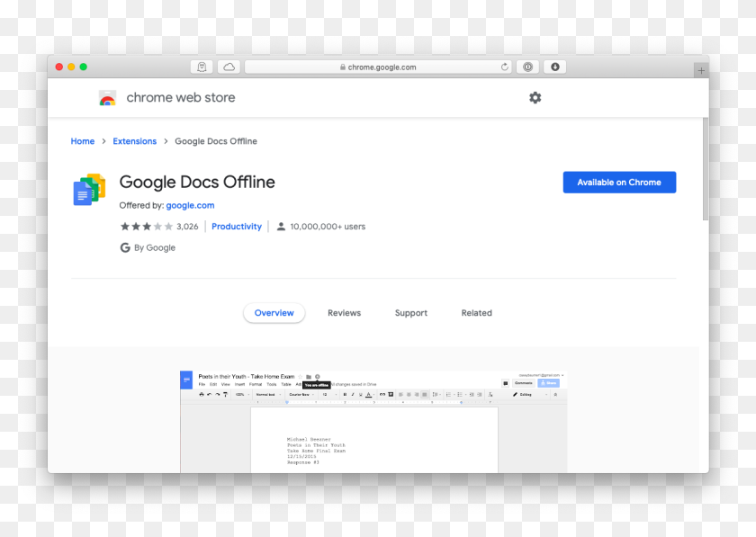Image resolution: width=756 pixels, height=537 pixels.
Task: Click the Google Docs Offline title heading
Action: [197, 183]
